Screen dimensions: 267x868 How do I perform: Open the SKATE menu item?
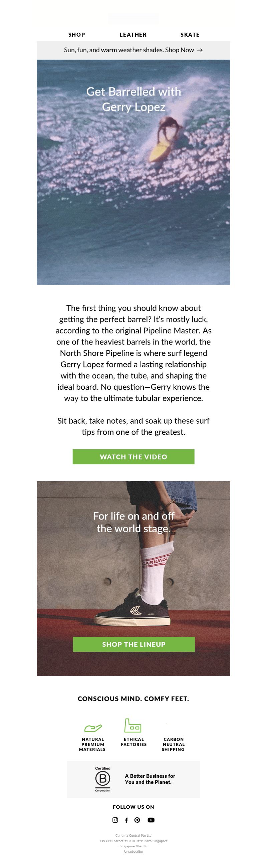click(190, 35)
